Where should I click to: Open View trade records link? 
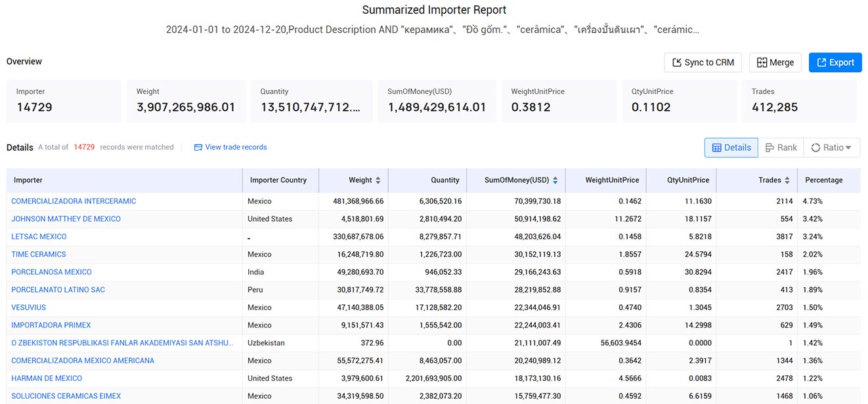coord(236,148)
